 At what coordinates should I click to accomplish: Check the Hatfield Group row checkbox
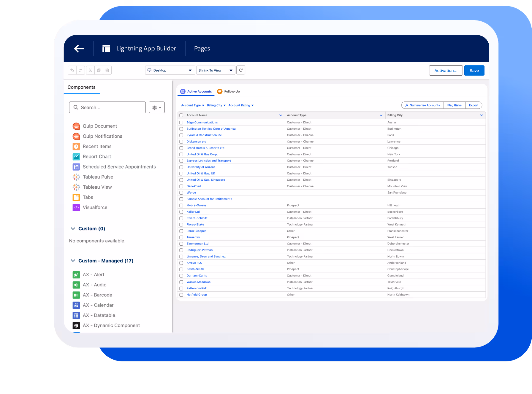click(x=181, y=295)
